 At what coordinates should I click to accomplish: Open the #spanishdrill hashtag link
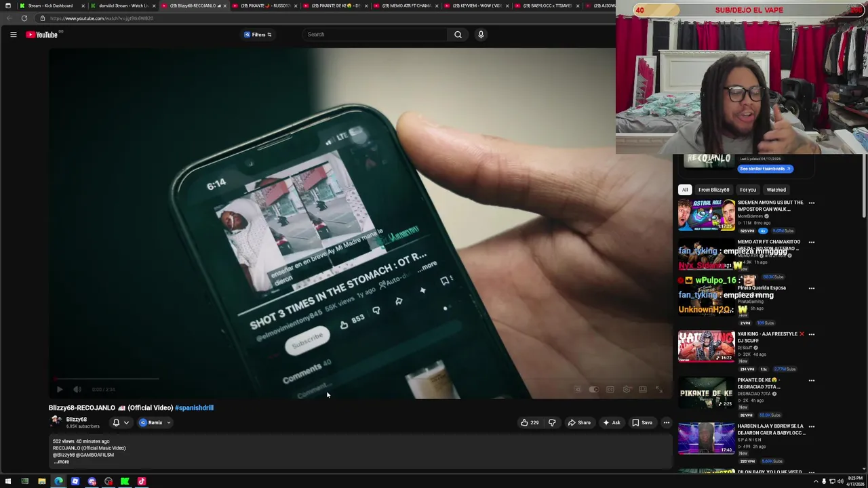point(194,407)
